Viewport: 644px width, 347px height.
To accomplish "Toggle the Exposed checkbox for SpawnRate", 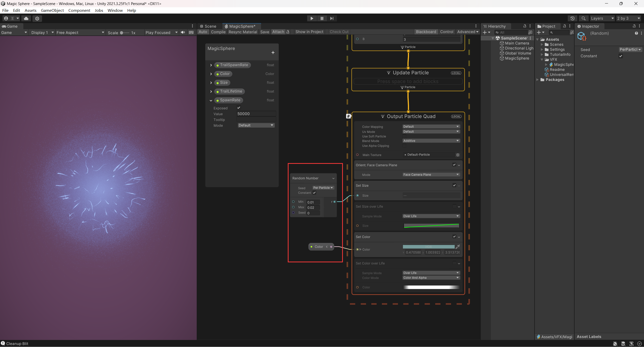I will click(239, 108).
